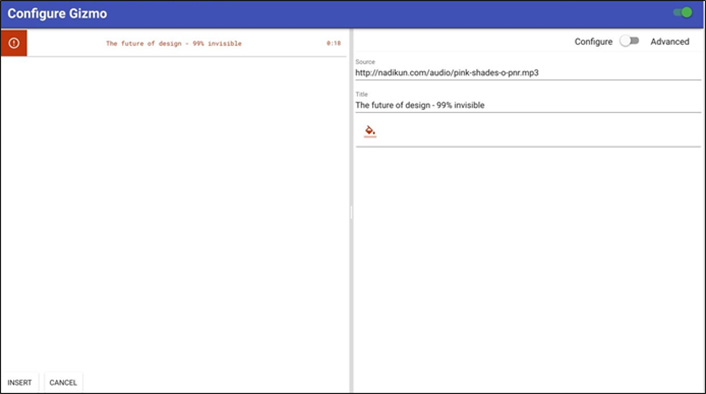
Task: Click the Configure Gizmo header title
Action: (x=57, y=14)
